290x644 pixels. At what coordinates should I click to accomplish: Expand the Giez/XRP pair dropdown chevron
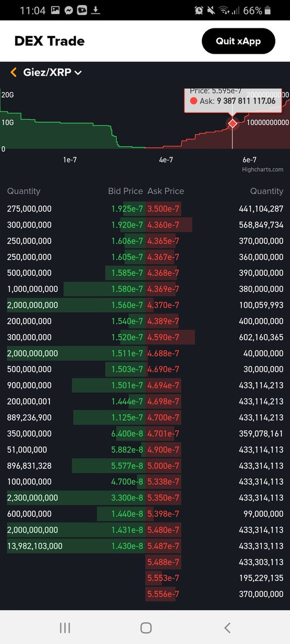coord(78,73)
